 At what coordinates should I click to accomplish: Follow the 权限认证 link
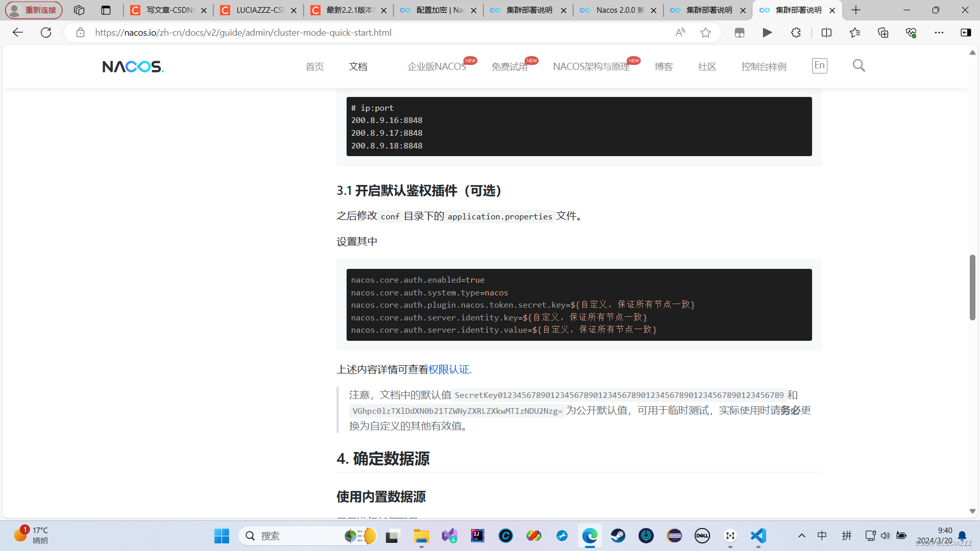pos(449,369)
